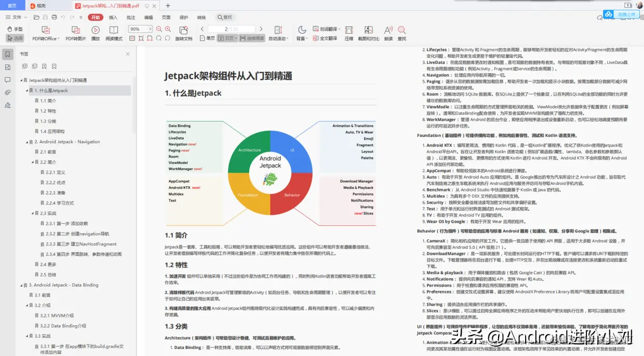This screenshot has width=644, height=356.
Task: Open the 保护 ribbon tab
Action: (x=184, y=17)
